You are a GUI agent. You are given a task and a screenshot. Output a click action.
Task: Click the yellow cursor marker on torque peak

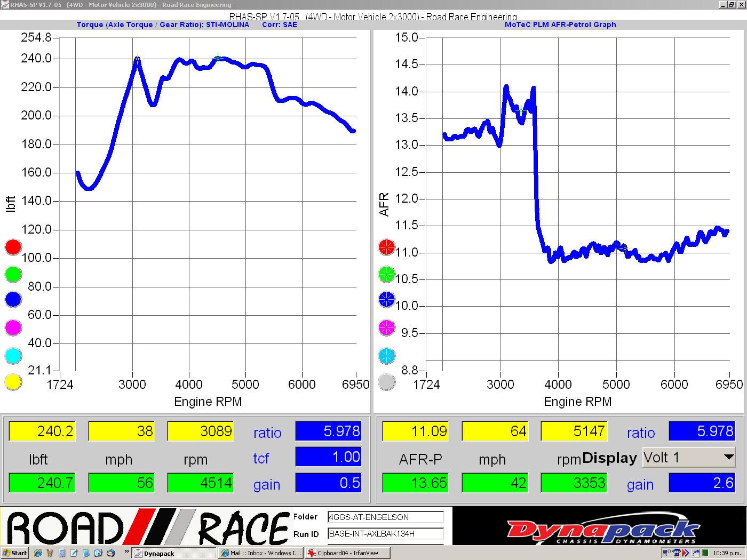coord(137,59)
